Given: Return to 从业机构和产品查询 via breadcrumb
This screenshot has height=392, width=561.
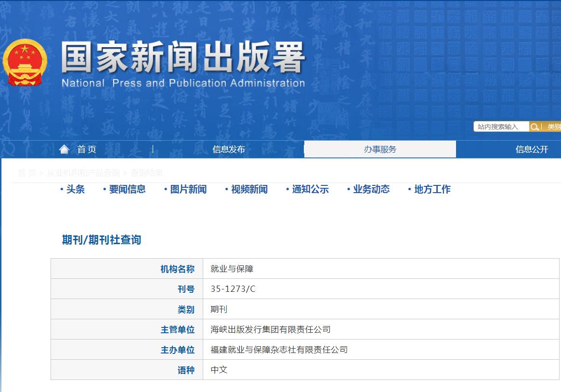Looking at the screenshot, I should tap(90, 171).
